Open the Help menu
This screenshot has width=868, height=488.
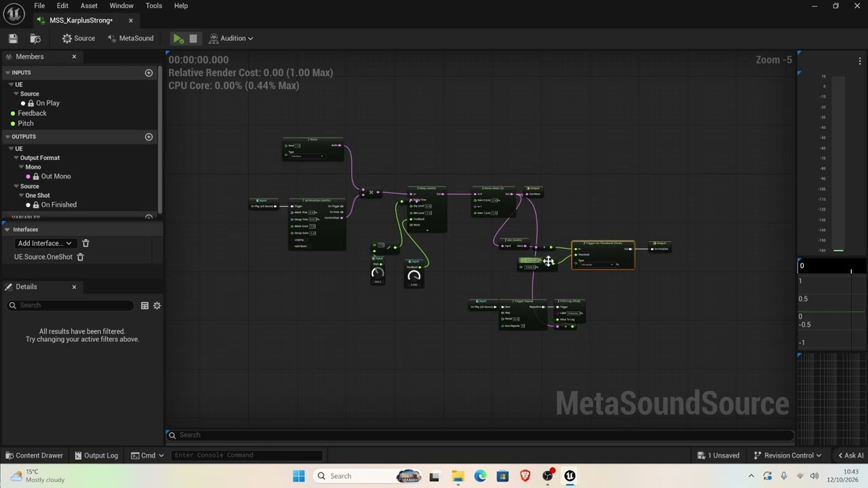[181, 5]
